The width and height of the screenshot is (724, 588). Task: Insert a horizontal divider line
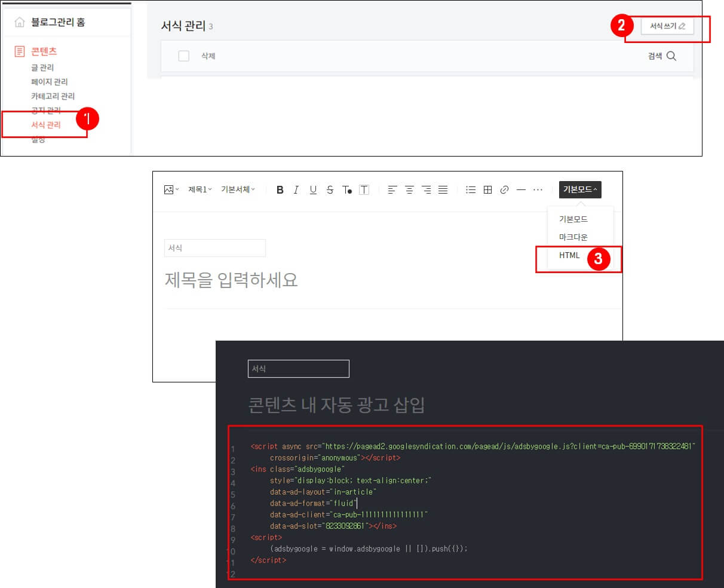tap(521, 189)
